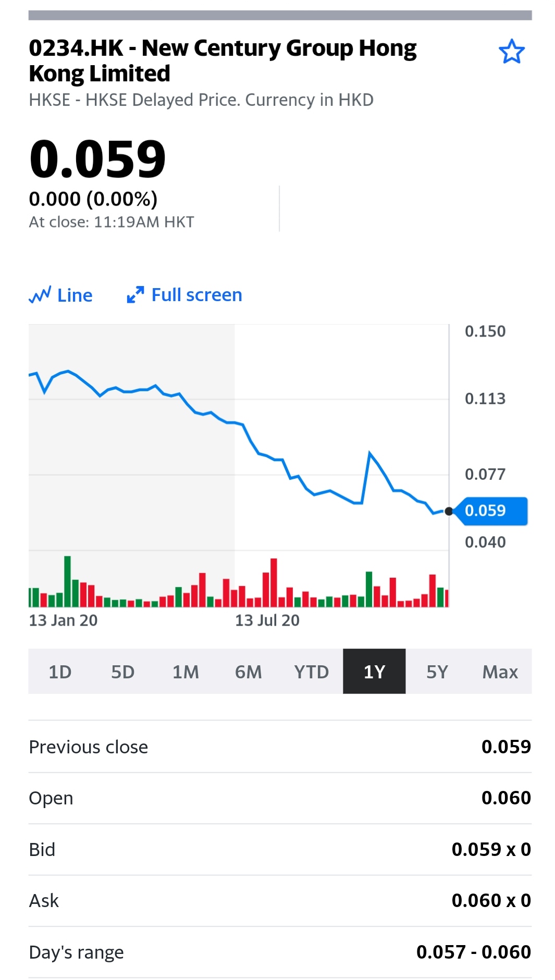Select the active 1Y range tab
This screenshot has height=980, width=555.
pos(374,672)
